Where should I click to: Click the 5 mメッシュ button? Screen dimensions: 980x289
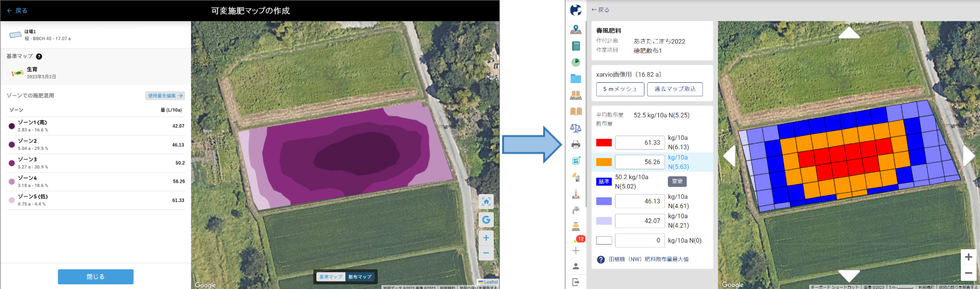point(620,89)
